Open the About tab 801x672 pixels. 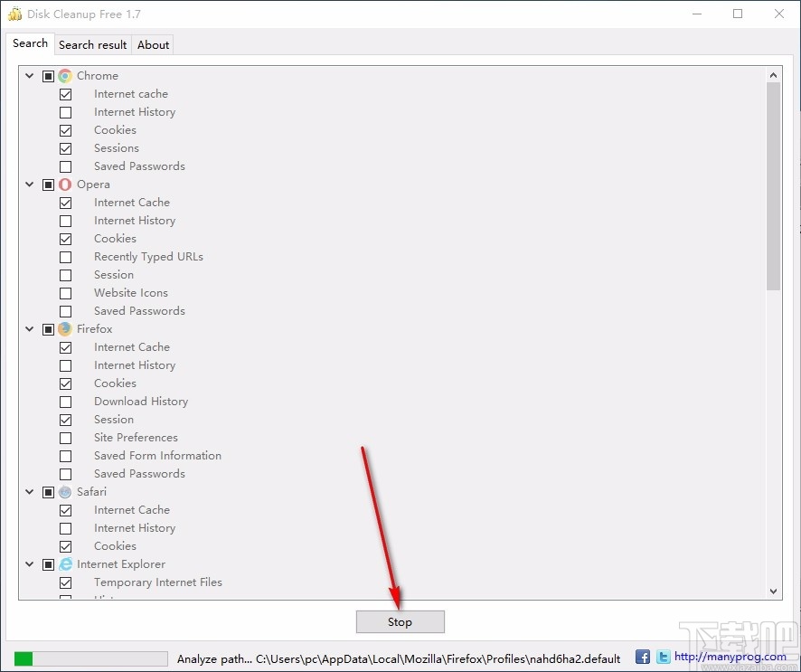[x=153, y=45]
